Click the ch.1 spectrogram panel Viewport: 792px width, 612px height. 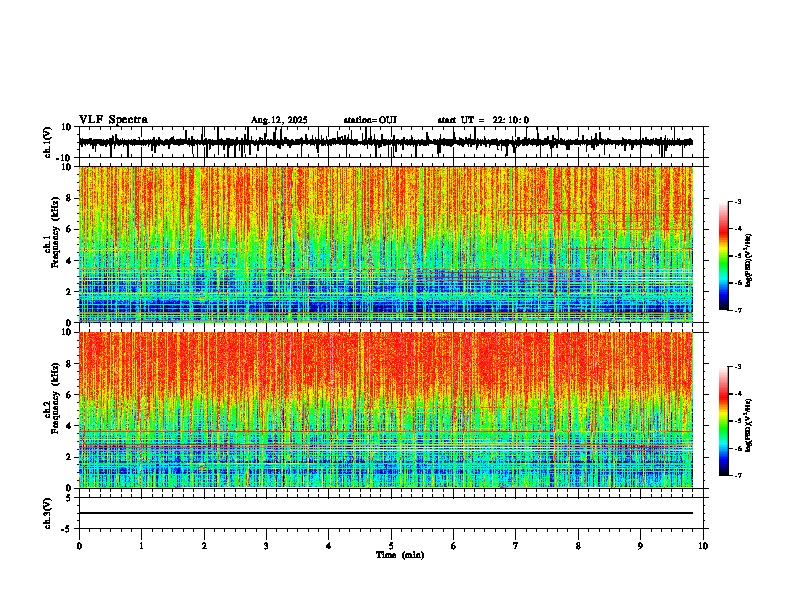(385, 244)
